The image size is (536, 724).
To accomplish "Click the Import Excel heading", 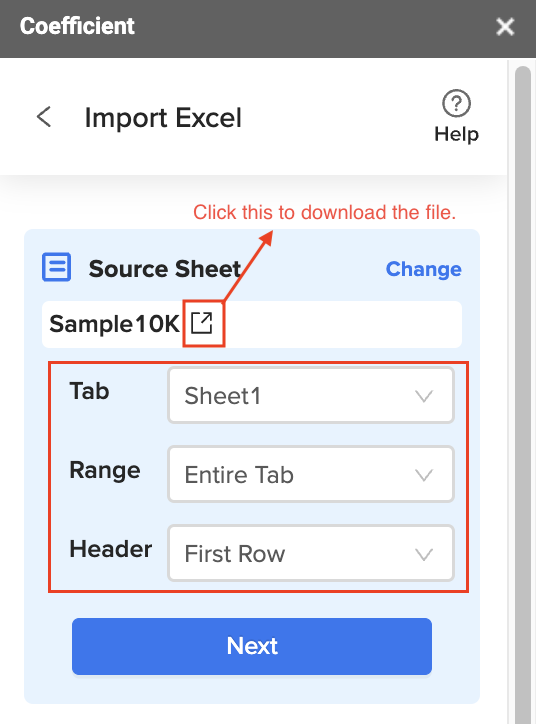I will [x=163, y=118].
